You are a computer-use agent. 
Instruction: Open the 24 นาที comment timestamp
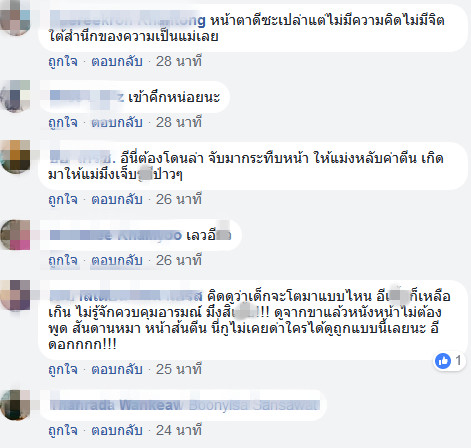pyautogui.click(x=179, y=430)
